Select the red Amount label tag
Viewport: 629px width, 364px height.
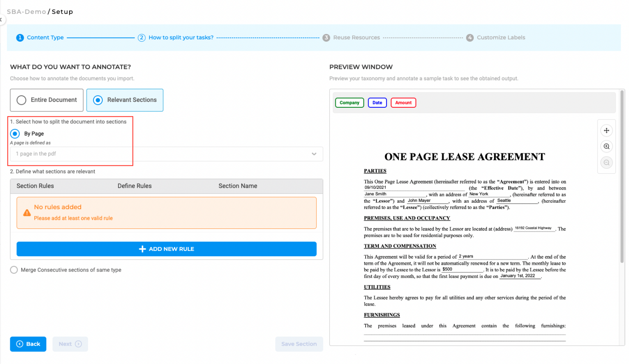[403, 102]
